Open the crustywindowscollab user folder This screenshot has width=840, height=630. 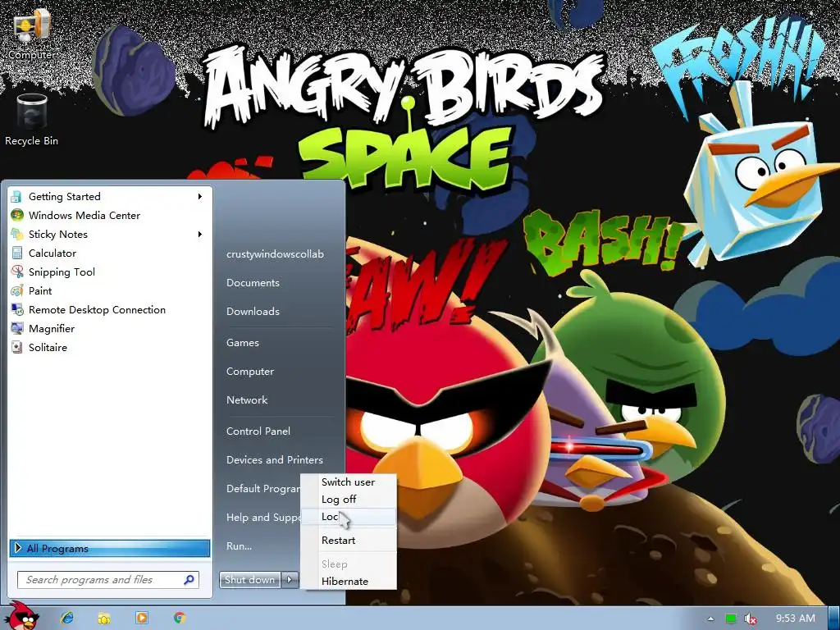click(x=275, y=254)
